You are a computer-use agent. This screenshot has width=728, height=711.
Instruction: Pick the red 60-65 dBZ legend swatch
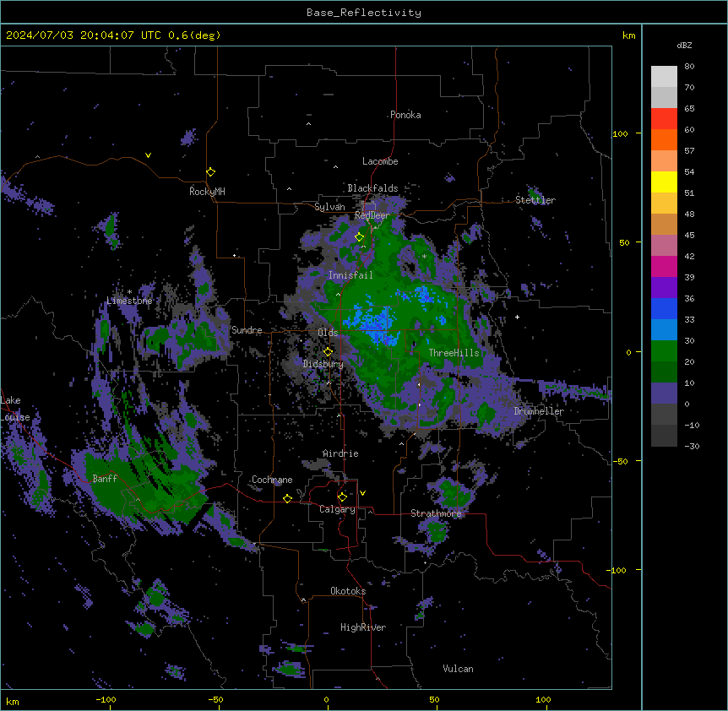coord(664,119)
